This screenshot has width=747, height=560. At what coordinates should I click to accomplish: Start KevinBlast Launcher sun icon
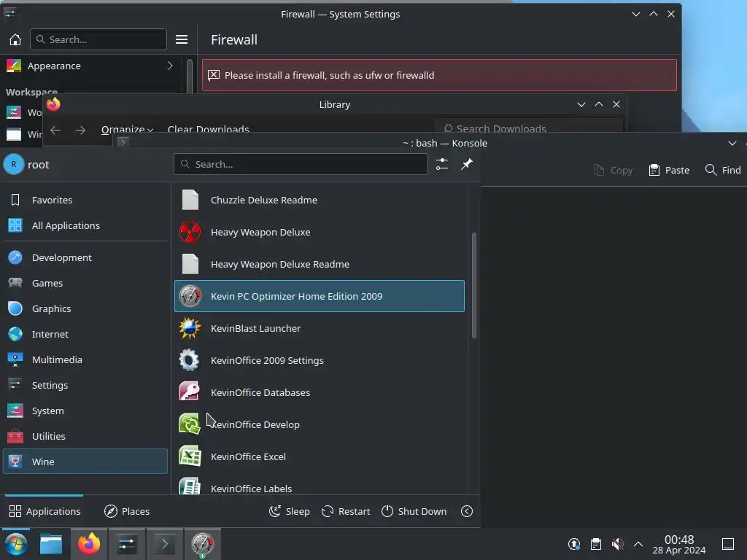[190, 328]
